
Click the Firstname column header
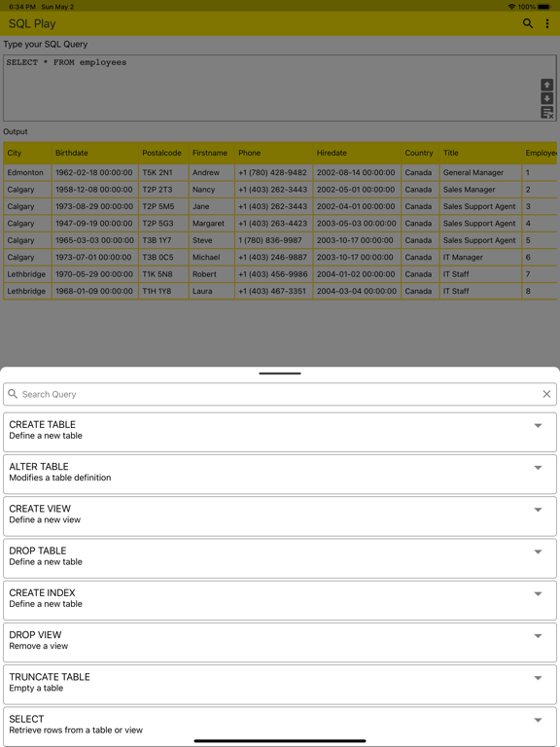[211, 153]
